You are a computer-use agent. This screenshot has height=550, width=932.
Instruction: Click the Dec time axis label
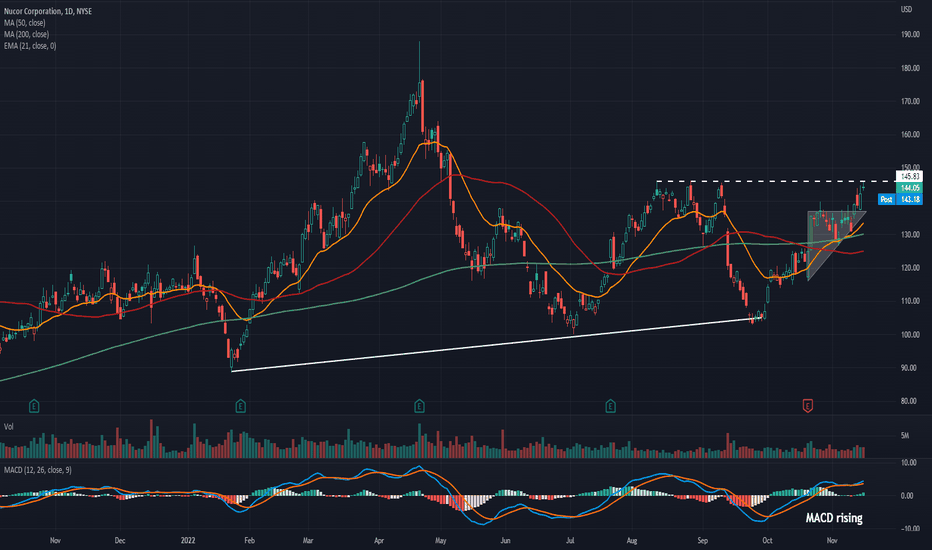tap(119, 540)
